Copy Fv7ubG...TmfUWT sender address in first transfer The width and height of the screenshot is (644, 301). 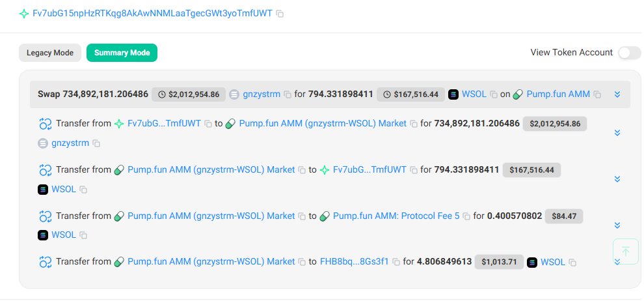click(208, 124)
